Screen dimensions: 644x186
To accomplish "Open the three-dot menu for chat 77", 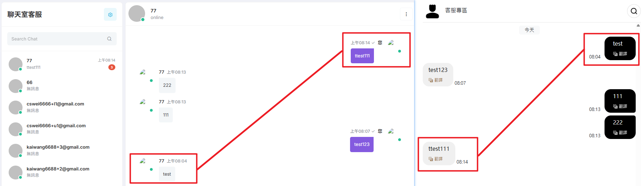I will [x=406, y=14].
